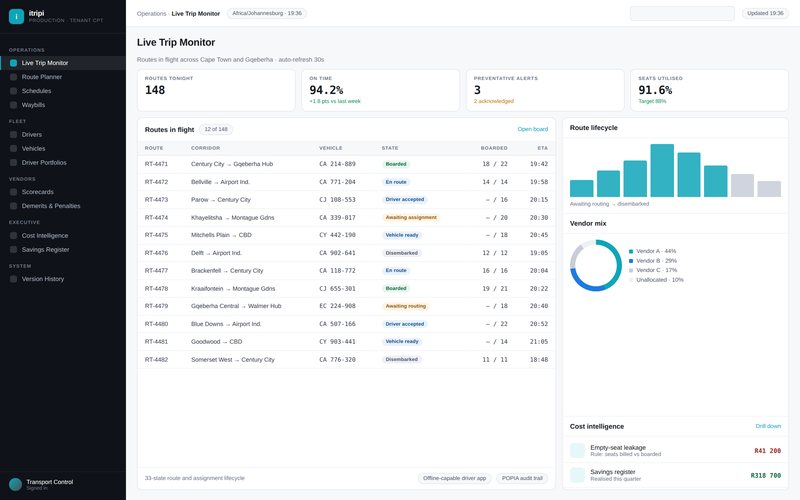Image resolution: width=800 pixels, height=500 pixels.
Task: Click vehicle plate CA 118-772
Action: [x=337, y=271]
